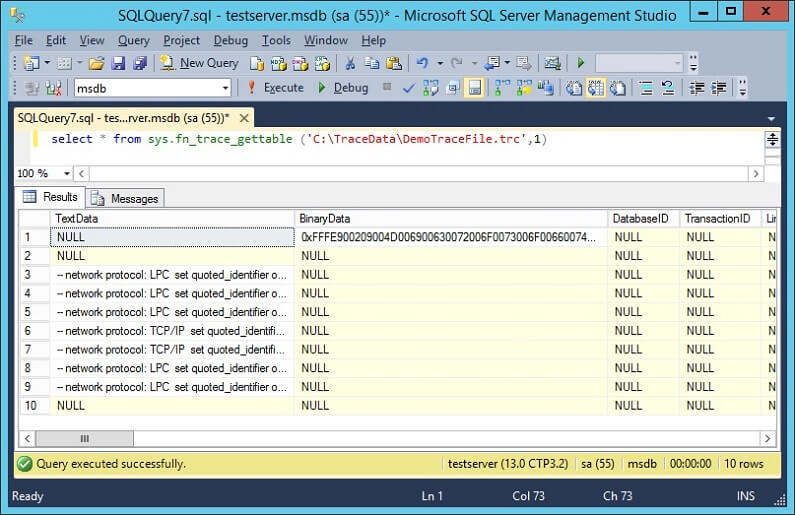Click the TextData column header
The width and height of the screenshot is (795, 515).
[x=172, y=218]
